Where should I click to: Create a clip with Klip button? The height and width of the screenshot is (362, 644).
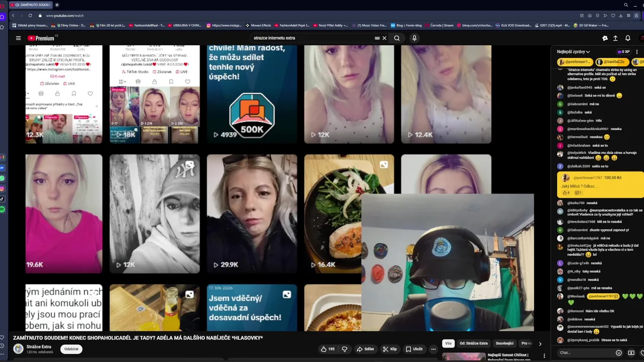389,349
